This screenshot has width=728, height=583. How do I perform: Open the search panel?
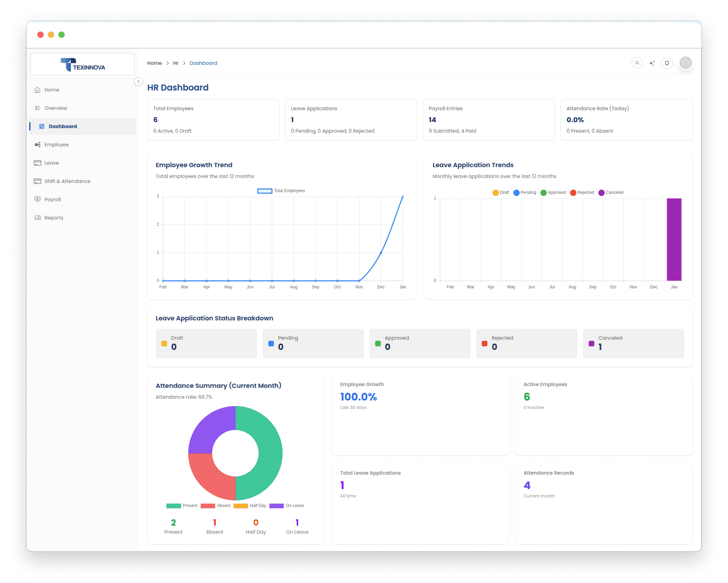tap(637, 63)
